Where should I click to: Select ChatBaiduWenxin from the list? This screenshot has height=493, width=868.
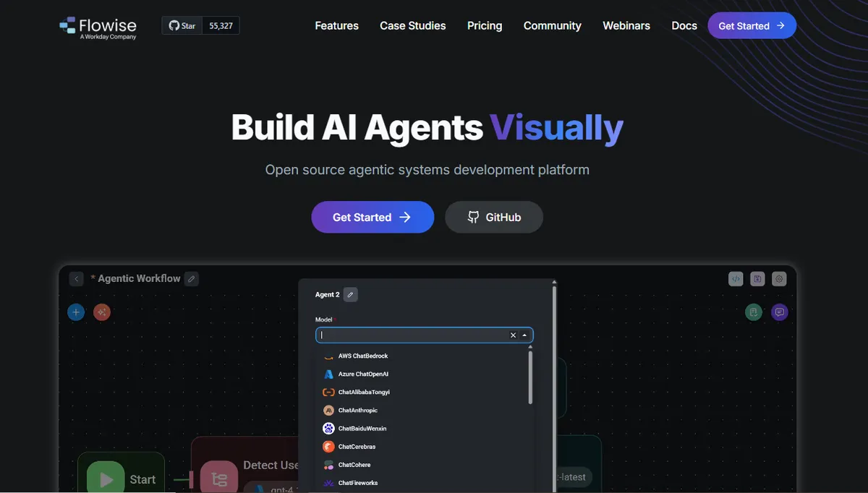pos(423,429)
